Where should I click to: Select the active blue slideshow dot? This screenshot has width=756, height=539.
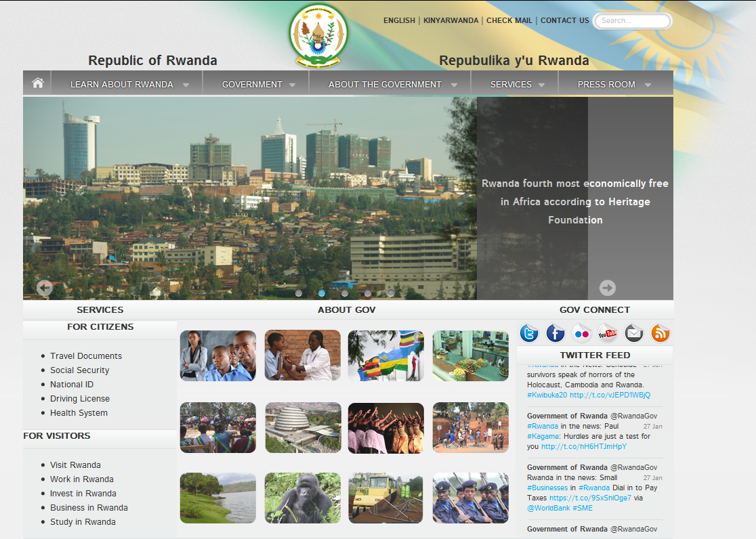(322, 293)
